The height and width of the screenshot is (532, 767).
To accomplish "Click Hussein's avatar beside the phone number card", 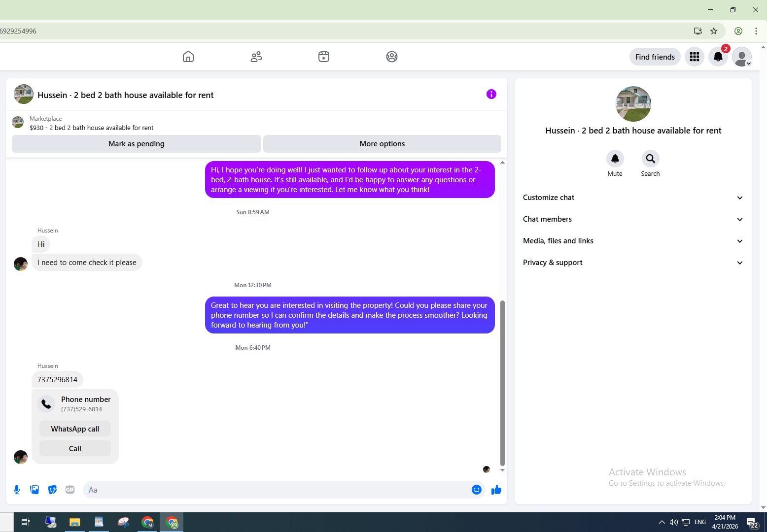I will tap(21, 457).
